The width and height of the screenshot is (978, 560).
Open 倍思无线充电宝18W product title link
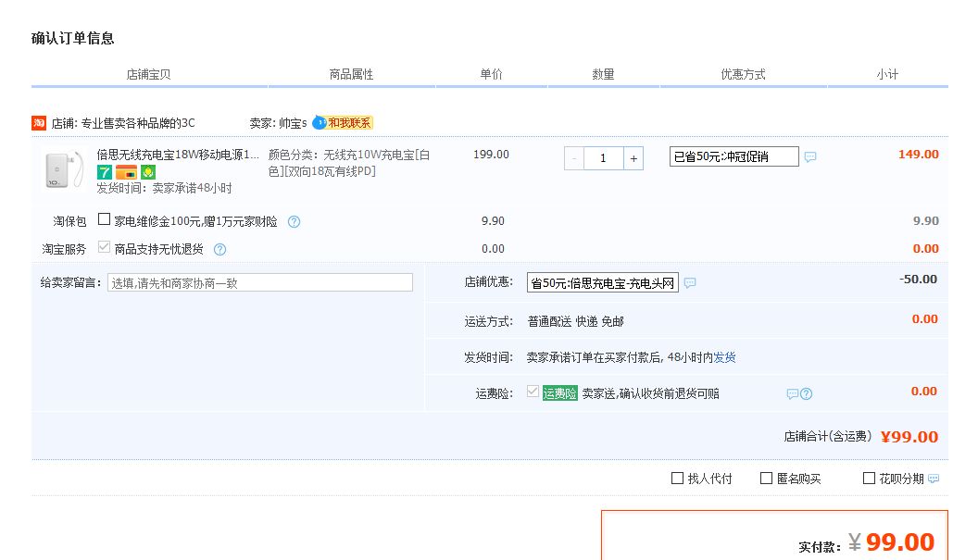tap(177, 155)
